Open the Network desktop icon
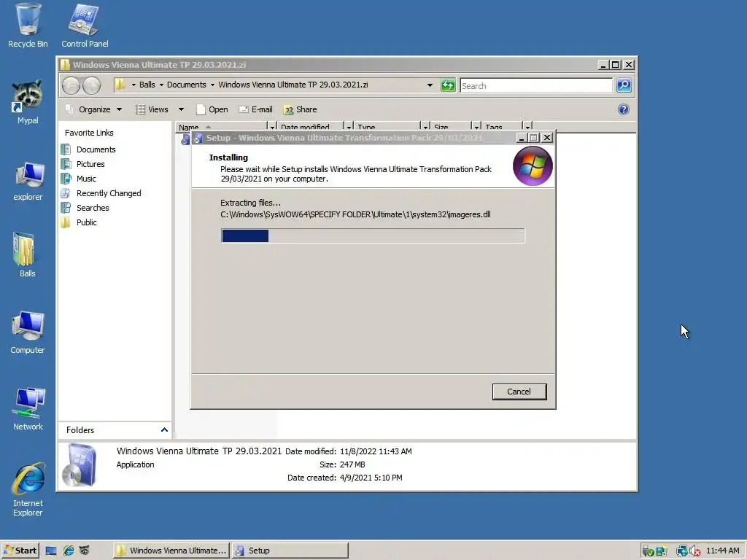Image resolution: width=747 pixels, height=560 pixels. tap(28, 408)
